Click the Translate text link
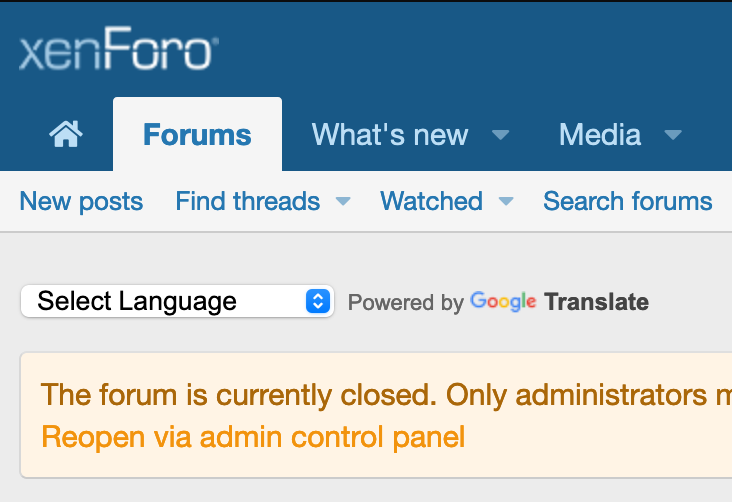The height and width of the screenshot is (502, 732). (596, 301)
